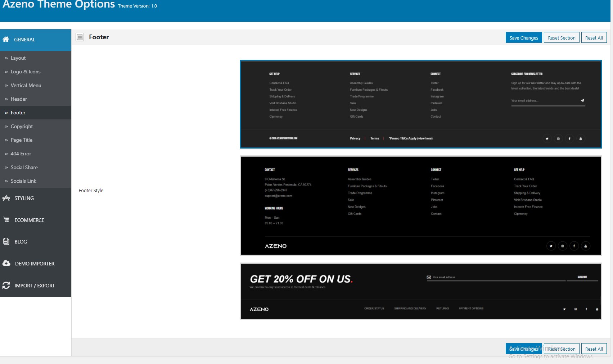Click the Blog section icon
The width and height of the screenshot is (613, 364).
(6, 241)
